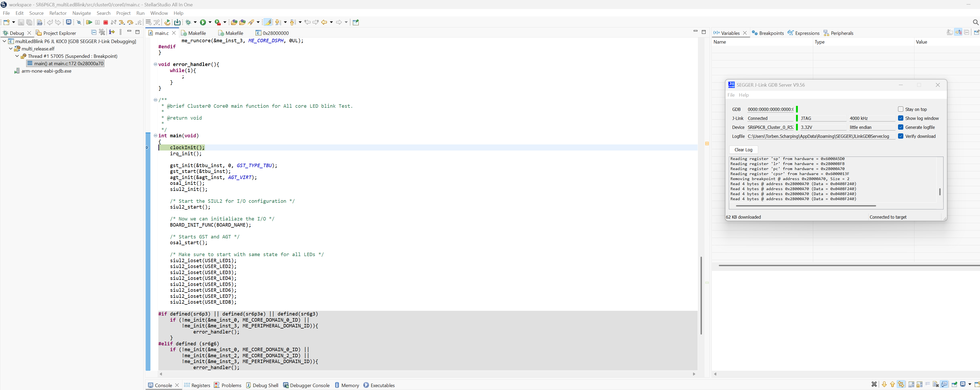Open the Refactor menu
The height and width of the screenshot is (390, 980).
tap(58, 13)
